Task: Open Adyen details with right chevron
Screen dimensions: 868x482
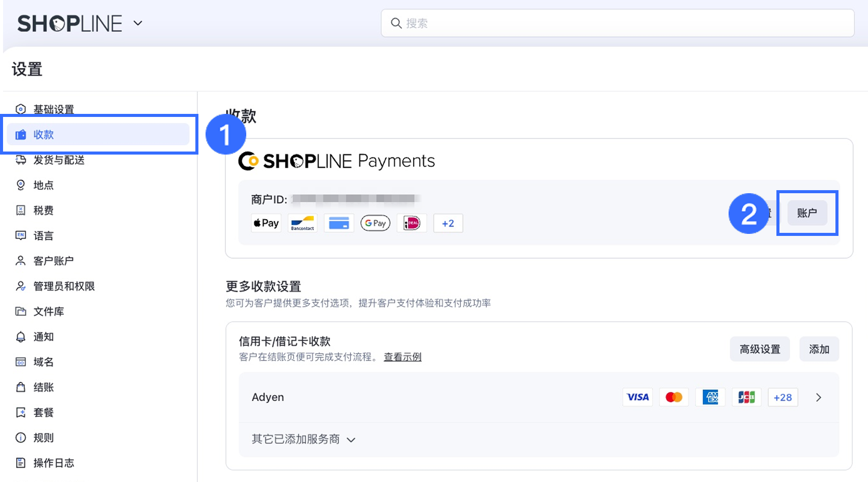Action: pyautogui.click(x=819, y=398)
